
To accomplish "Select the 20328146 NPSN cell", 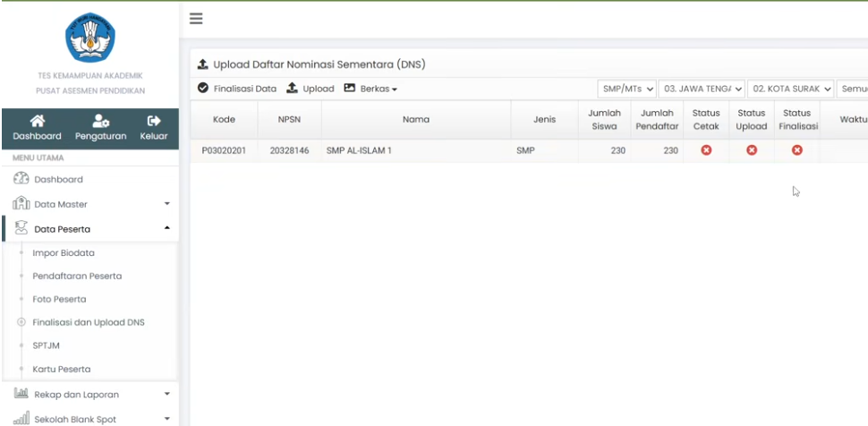I will 290,150.
